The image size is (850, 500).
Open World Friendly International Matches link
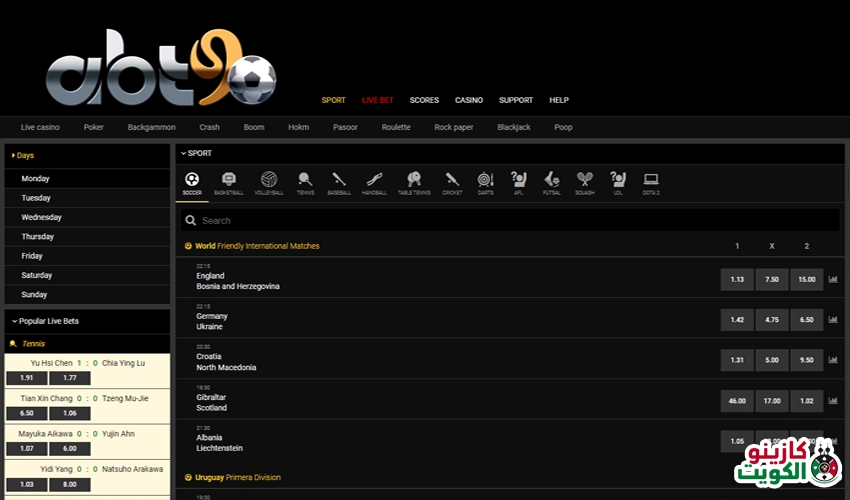point(257,246)
